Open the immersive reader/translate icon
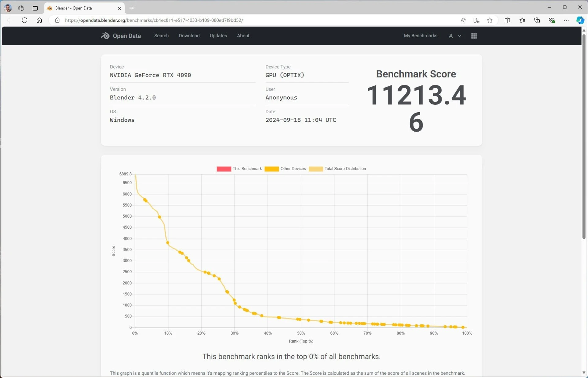This screenshot has width=588, height=378. coord(476,20)
